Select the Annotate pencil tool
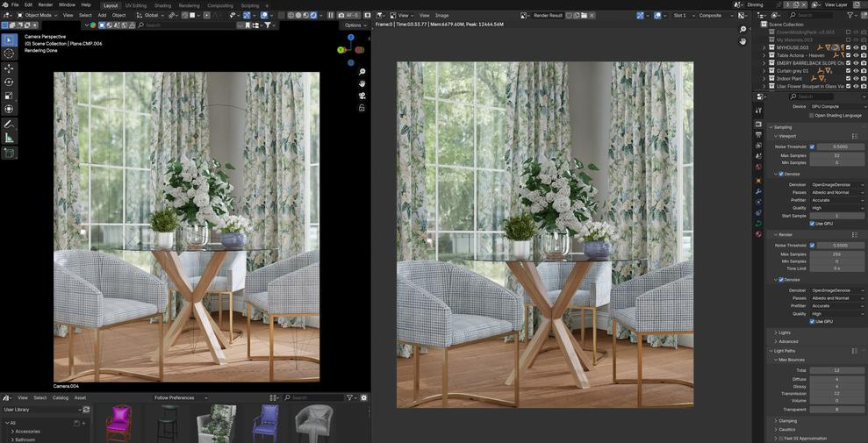The image size is (868, 443). click(9, 124)
